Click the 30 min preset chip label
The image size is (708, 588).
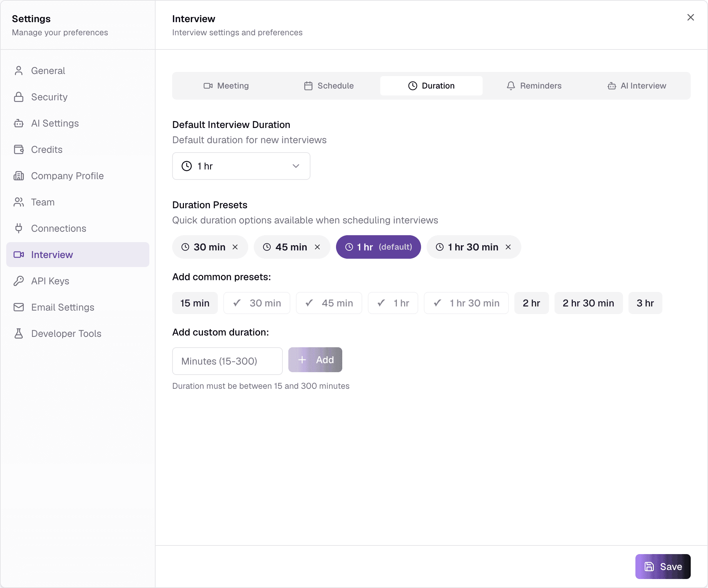[x=209, y=247]
